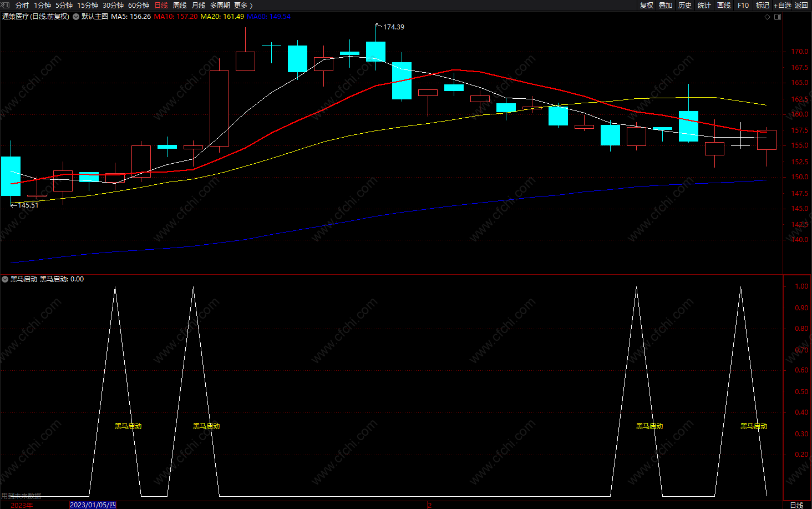Click the MA60: 149.54 value
This screenshot has height=509, width=812.
[x=268, y=17]
